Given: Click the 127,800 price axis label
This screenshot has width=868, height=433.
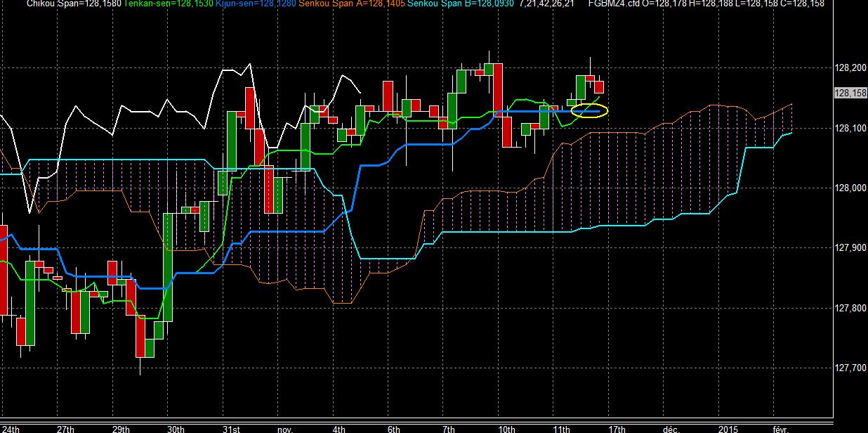Looking at the screenshot, I should (x=849, y=308).
